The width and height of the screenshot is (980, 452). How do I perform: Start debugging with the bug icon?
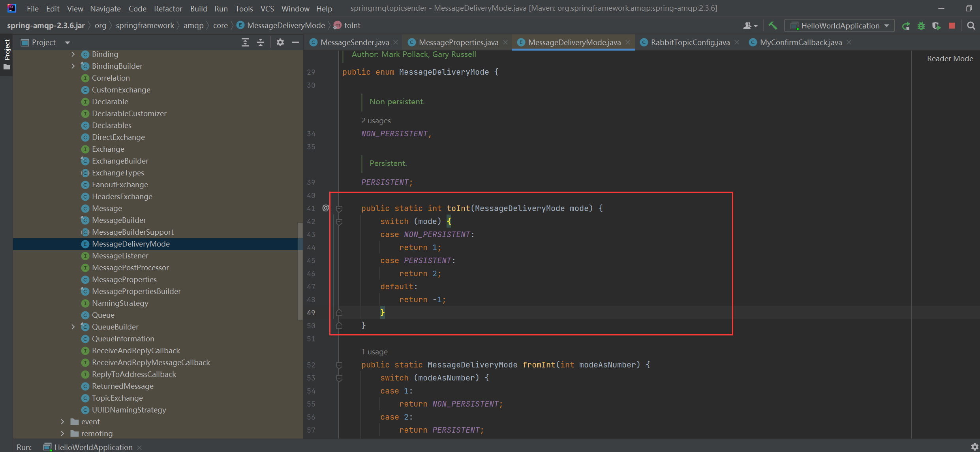click(x=921, y=26)
